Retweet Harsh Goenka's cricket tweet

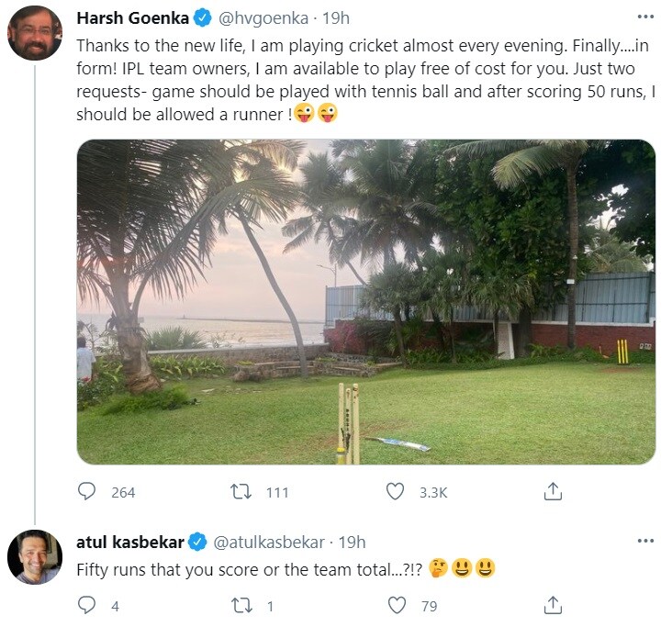(241, 492)
